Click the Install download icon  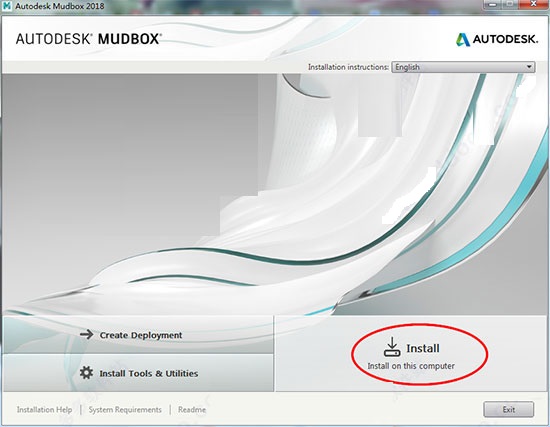tap(392, 347)
